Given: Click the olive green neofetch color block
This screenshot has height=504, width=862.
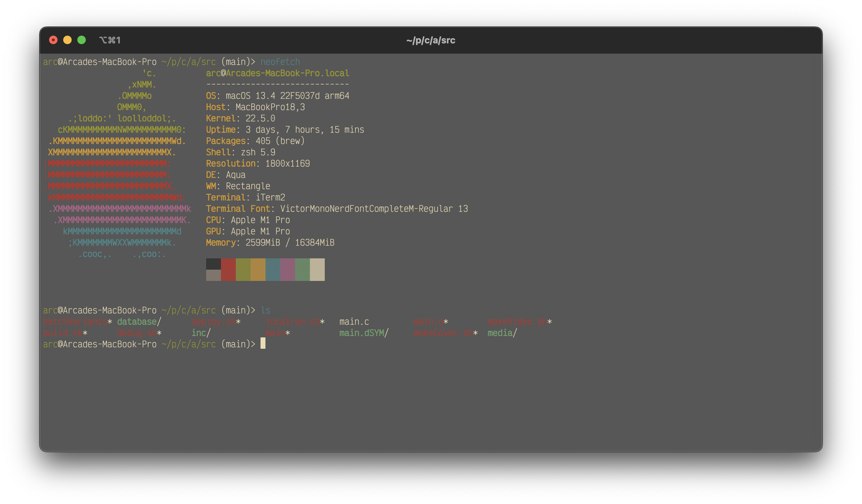Looking at the screenshot, I should pyautogui.click(x=243, y=270).
